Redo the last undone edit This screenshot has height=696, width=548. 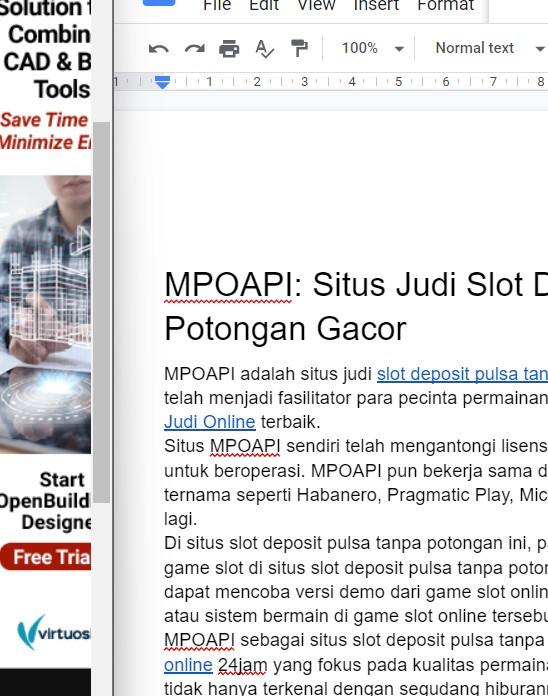(194, 48)
